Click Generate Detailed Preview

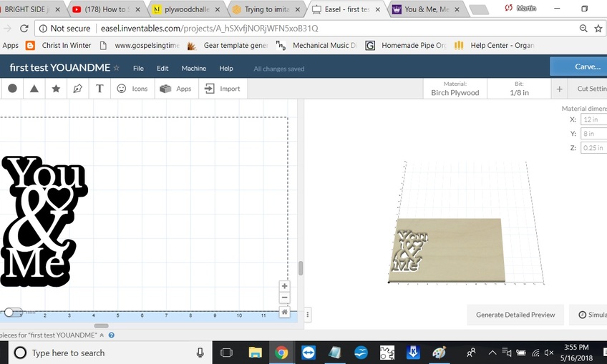515,315
